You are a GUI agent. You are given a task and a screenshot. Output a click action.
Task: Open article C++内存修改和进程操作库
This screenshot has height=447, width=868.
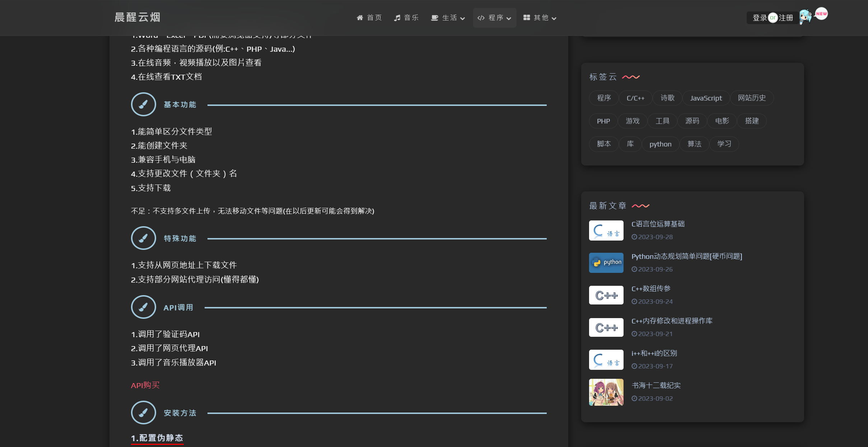click(x=672, y=321)
